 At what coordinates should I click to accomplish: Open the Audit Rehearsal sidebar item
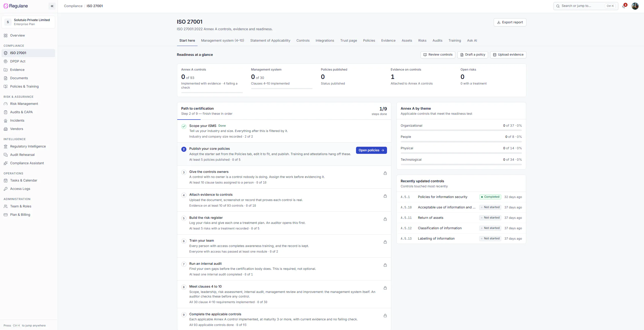28,155
